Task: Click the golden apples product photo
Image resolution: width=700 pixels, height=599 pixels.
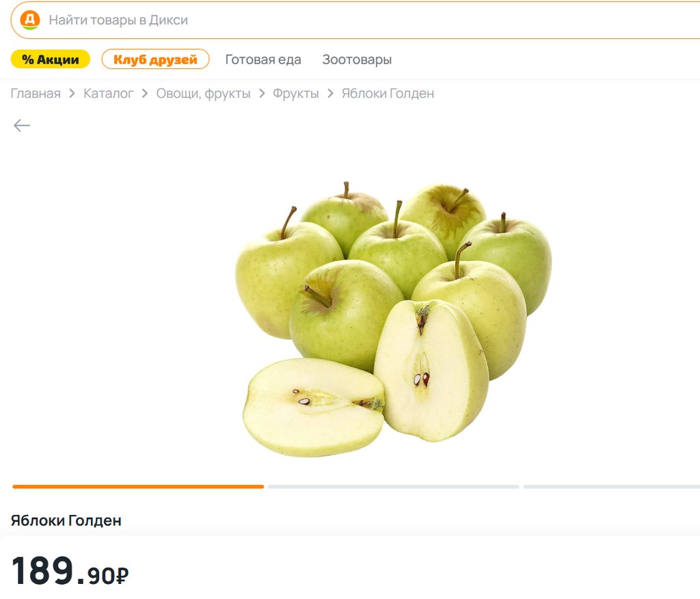Action: pyautogui.click(x=393, y=319)
